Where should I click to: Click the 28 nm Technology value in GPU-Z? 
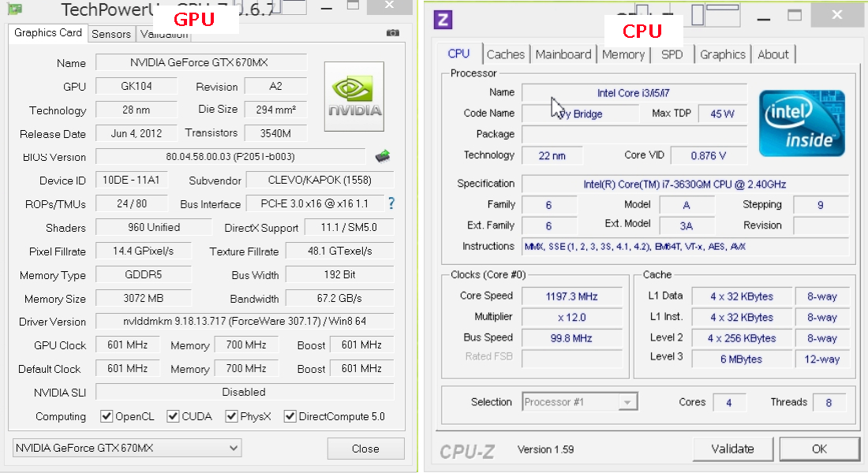(x=137, y=110)
